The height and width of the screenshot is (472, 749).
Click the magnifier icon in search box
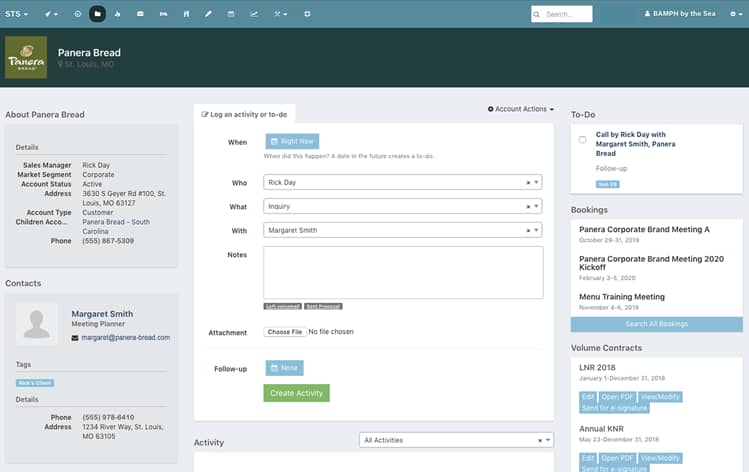click(x=536, y=14)
